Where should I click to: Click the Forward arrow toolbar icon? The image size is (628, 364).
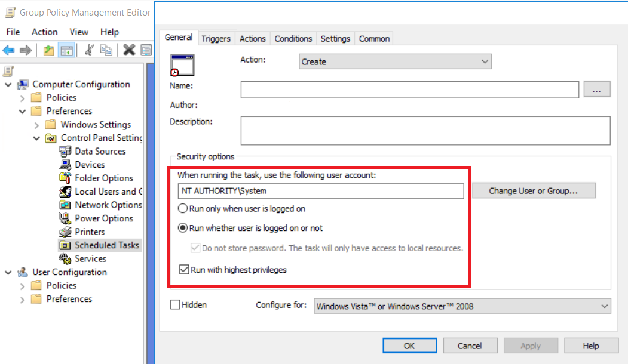(25, 50)
